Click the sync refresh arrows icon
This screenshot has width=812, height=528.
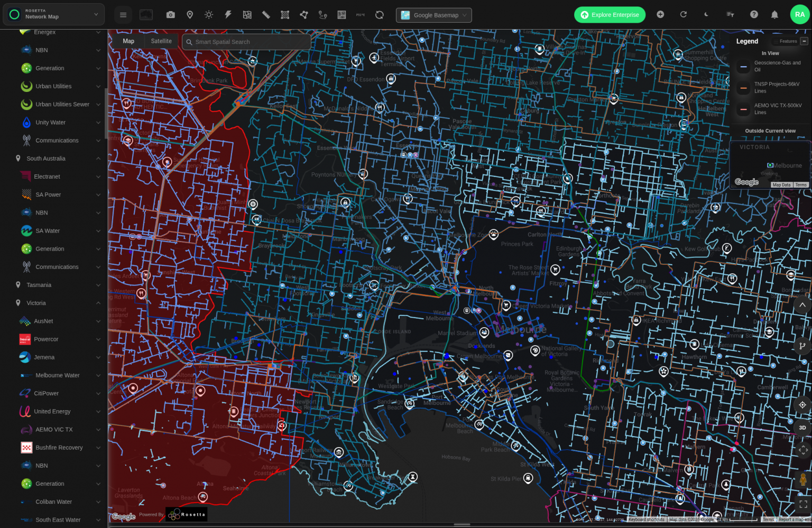[380, 15]
